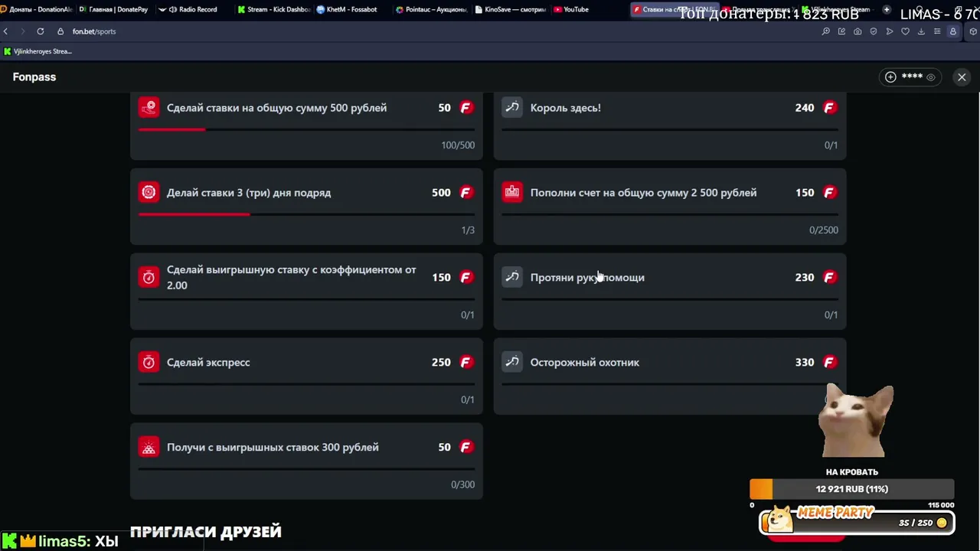Click the heart icon in the browser toolbar
This screenshot has height=551, width=980.
point(905,31)
